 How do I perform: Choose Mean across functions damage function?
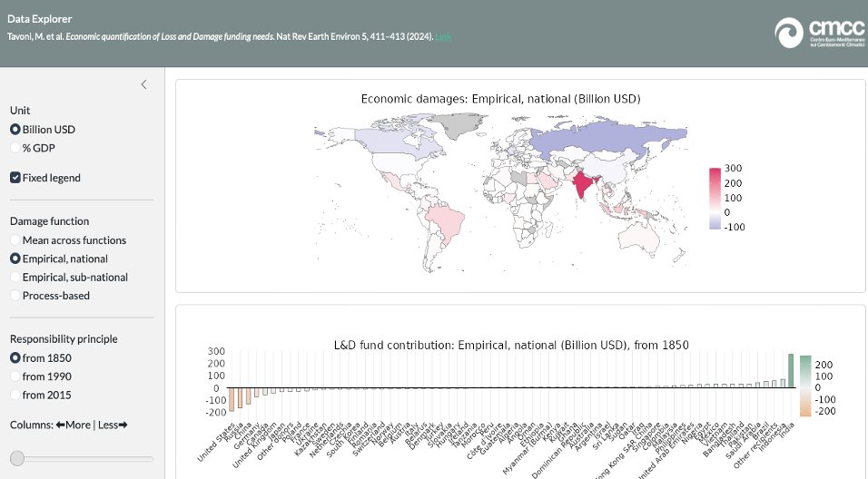tap(68, 240)
